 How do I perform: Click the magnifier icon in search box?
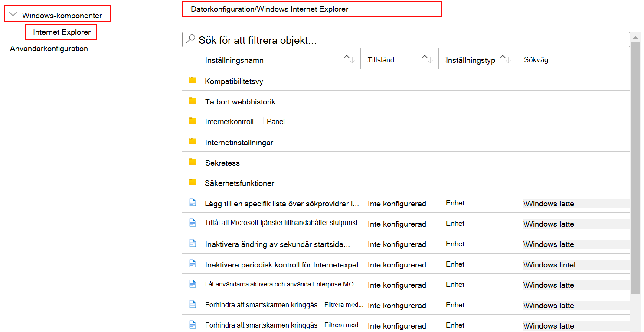pos(190,39)
